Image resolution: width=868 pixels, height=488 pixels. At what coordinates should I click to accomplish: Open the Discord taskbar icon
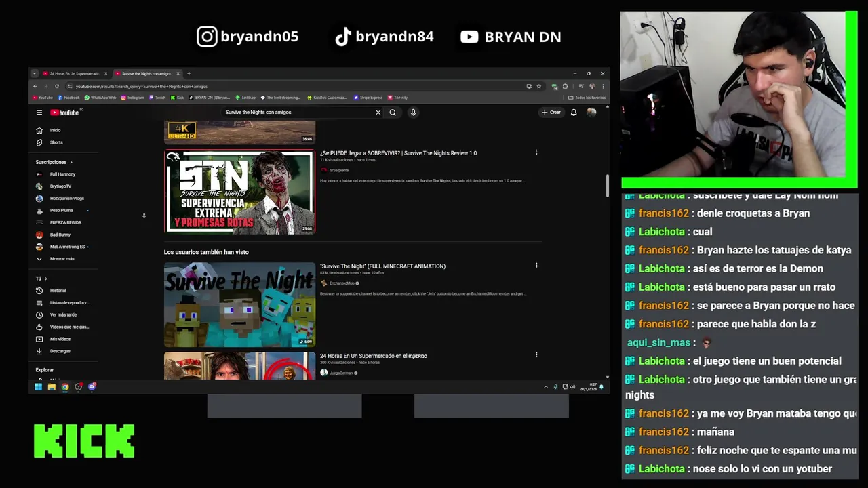pos(92,387)
